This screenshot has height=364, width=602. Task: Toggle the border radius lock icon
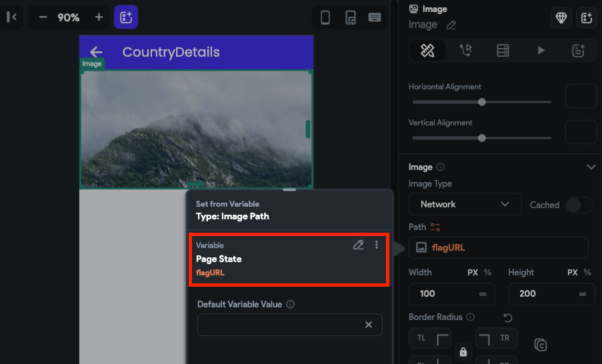pos(463,352)
